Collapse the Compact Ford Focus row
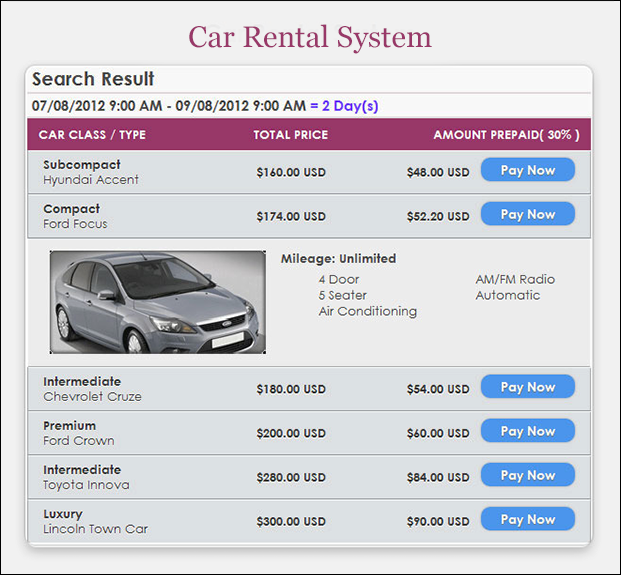 pyautogui.click(x=75, y=216)
